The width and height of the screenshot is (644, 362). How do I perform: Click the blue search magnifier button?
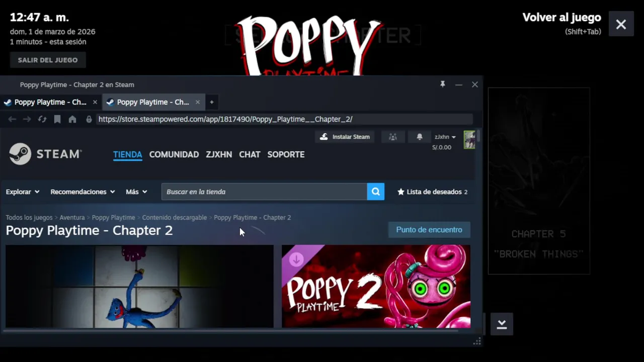[x=376, y=192]
